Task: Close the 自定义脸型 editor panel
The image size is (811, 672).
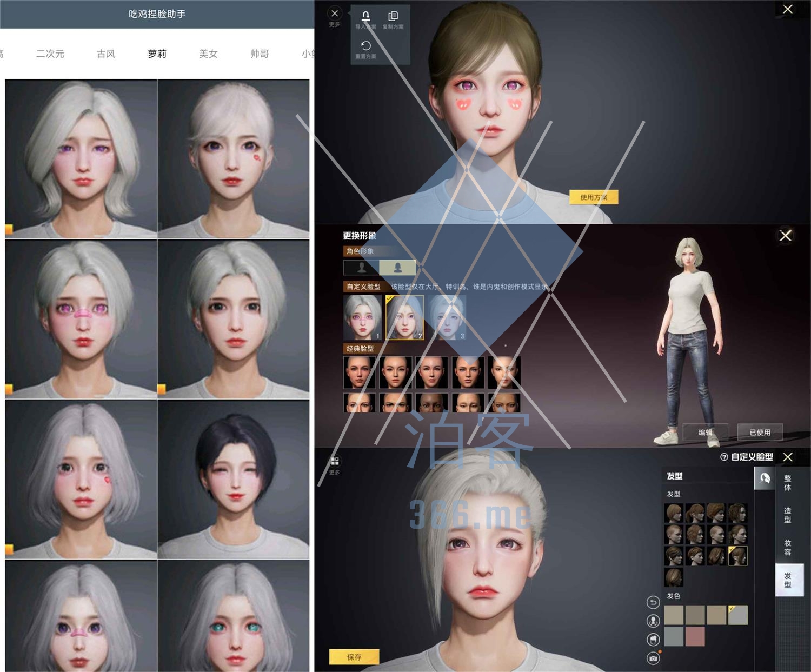Action: [788, 457]
